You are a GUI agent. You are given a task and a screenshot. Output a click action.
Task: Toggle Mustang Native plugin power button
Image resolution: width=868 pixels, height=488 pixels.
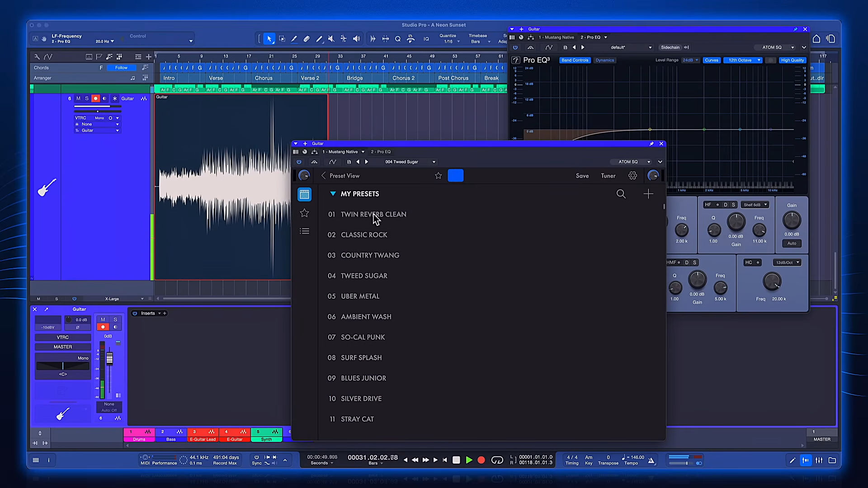point(299,162)
